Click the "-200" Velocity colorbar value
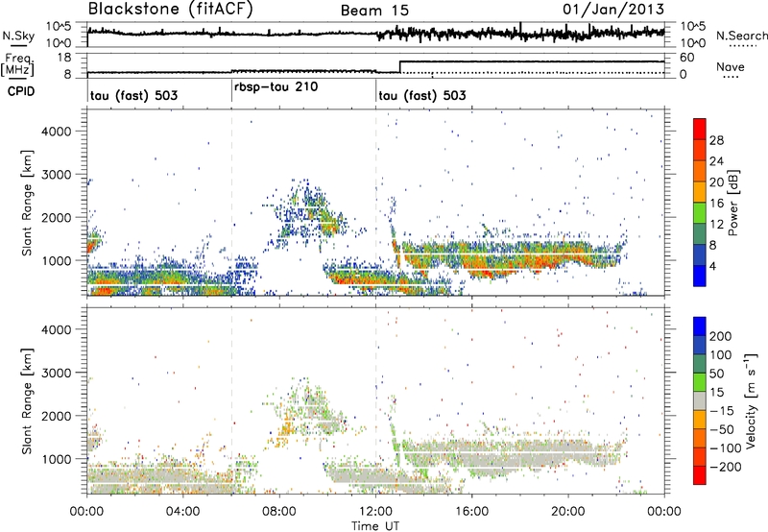Image resolution: width=768 pixels, height=532 pixels. pyautogui.click(x=726, y=467)
